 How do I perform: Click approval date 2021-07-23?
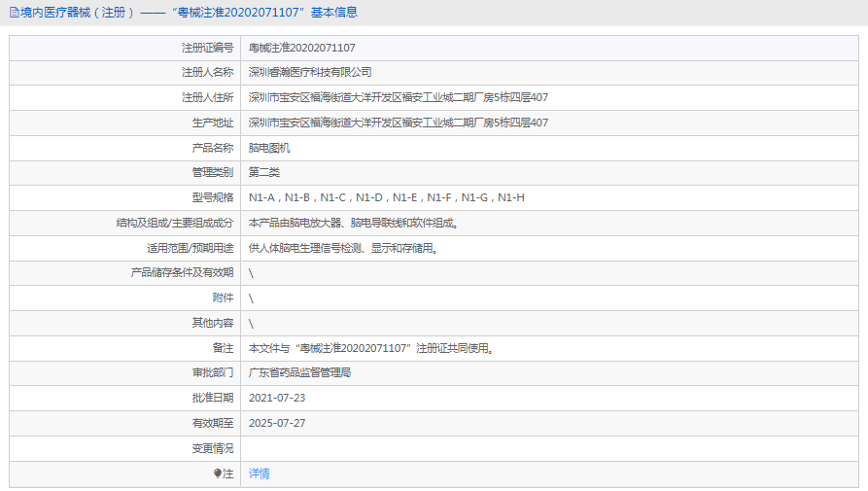277,398
